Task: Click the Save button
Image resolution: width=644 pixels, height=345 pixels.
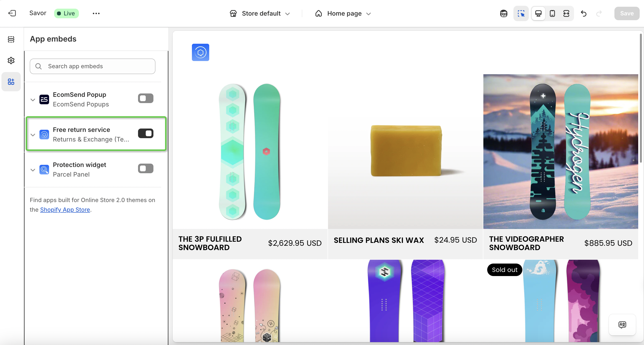Action: pyautogui.click(x=626, y=13)
